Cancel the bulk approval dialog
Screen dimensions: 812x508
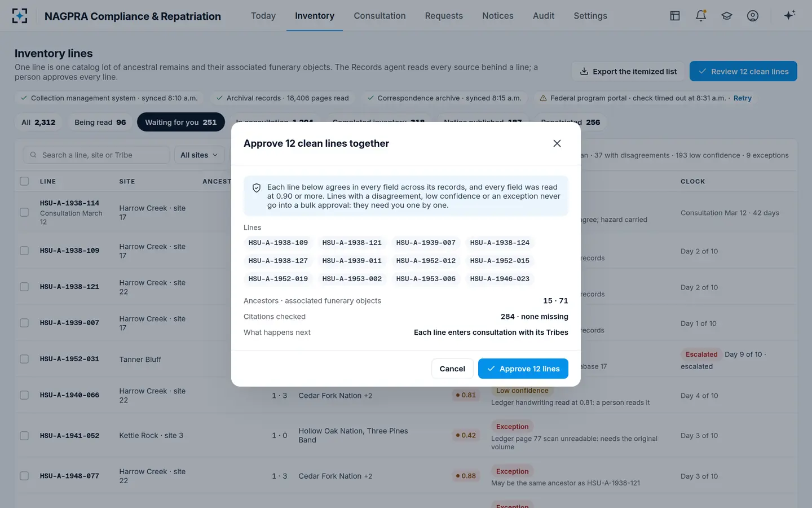(x=452, y=369)
